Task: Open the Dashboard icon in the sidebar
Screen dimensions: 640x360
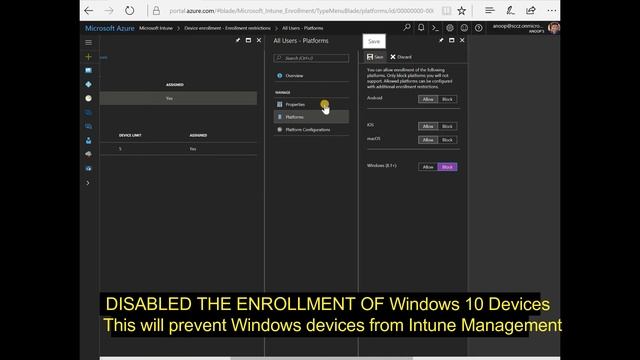Action: coord(88,71)
